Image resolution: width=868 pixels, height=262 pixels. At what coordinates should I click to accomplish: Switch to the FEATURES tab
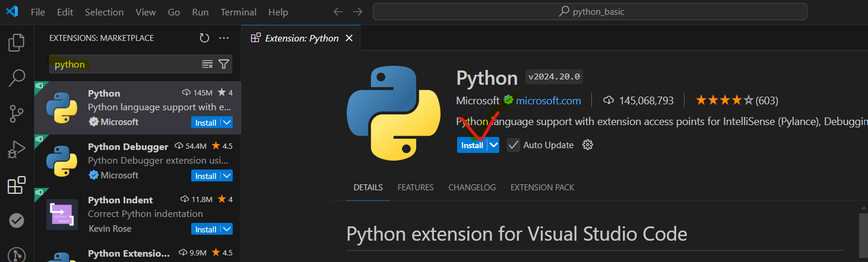tap(416, 187)
